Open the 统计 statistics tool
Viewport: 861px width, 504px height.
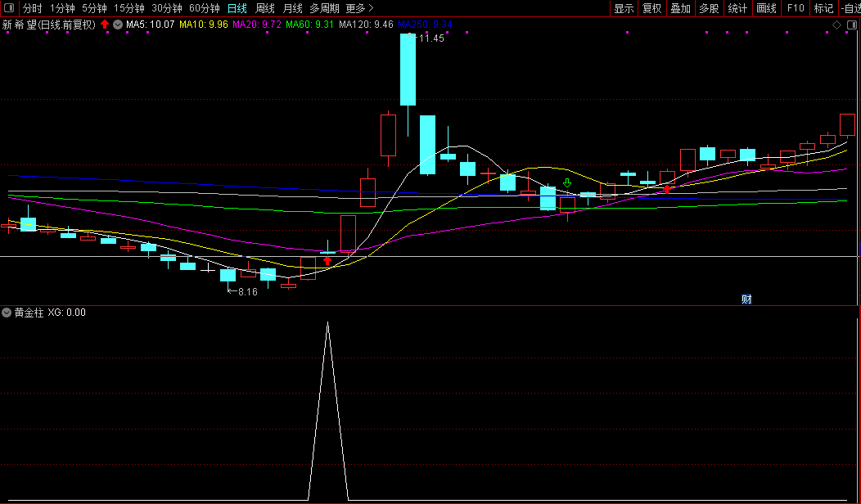point(737,8)
